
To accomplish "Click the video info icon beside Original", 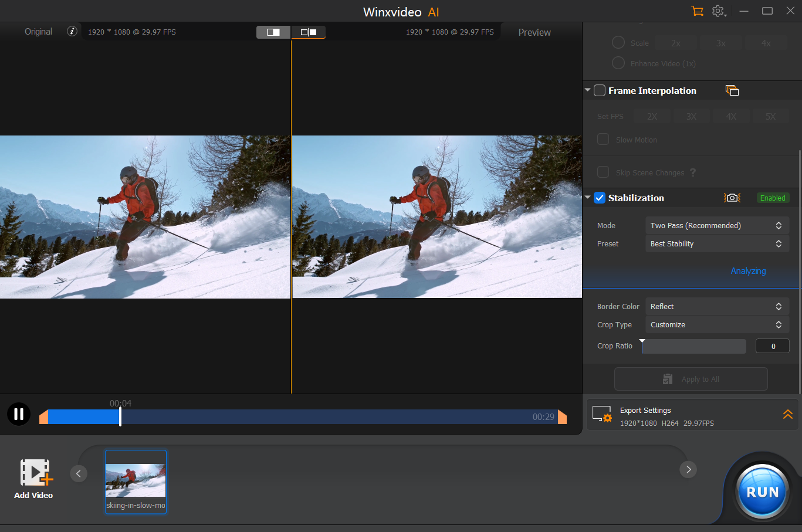I will 72,32.
